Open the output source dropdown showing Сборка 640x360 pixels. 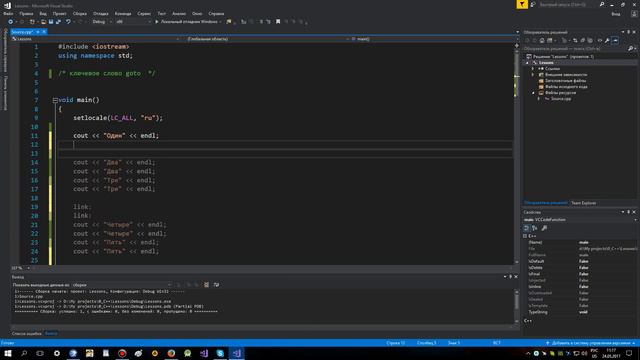[122, 285]
